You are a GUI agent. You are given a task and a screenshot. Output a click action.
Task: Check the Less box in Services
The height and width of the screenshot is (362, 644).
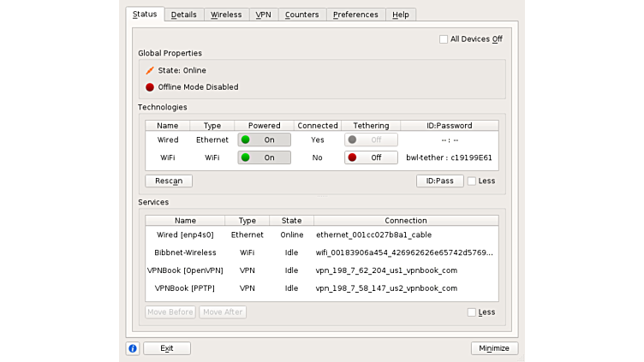pyautogui.click(x=472, y=312)
